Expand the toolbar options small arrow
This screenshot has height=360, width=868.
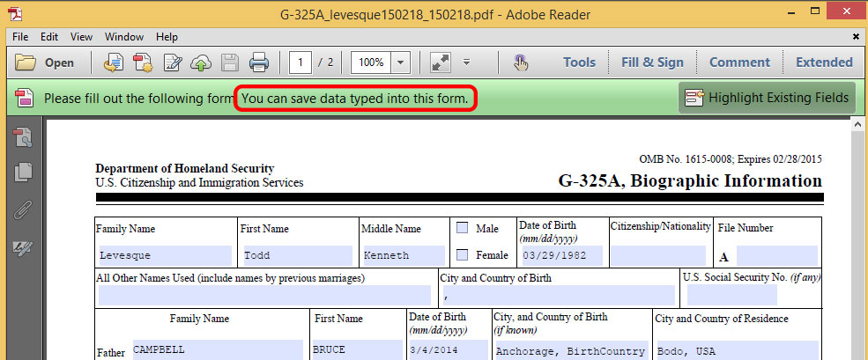(x=466, y=62)
